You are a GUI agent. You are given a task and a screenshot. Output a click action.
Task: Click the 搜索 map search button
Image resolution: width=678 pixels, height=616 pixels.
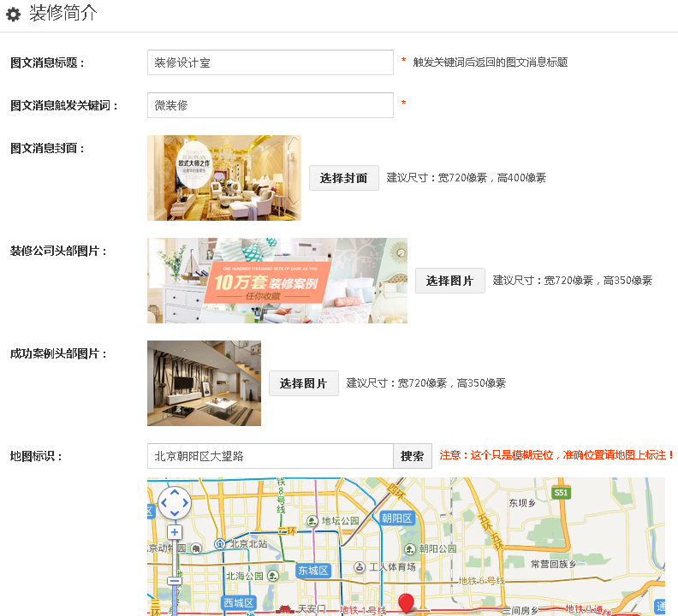point(412,456)
